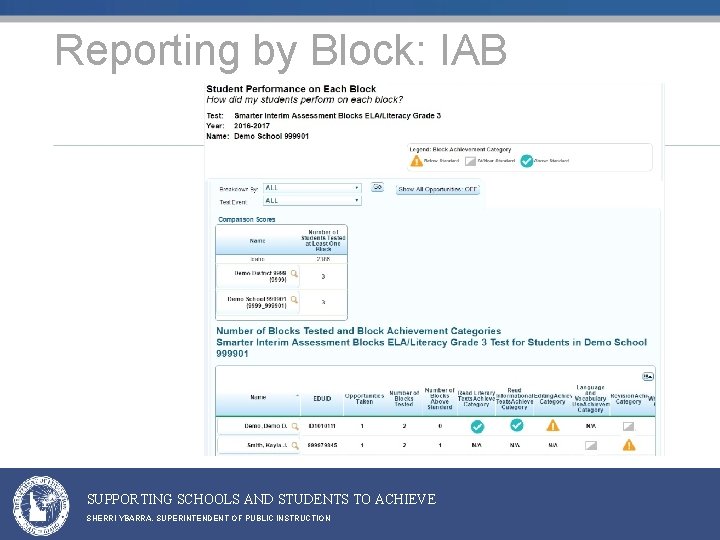Click the Name: Demo School 999901 text
720x540 pixels.
(x=258, y=136)
